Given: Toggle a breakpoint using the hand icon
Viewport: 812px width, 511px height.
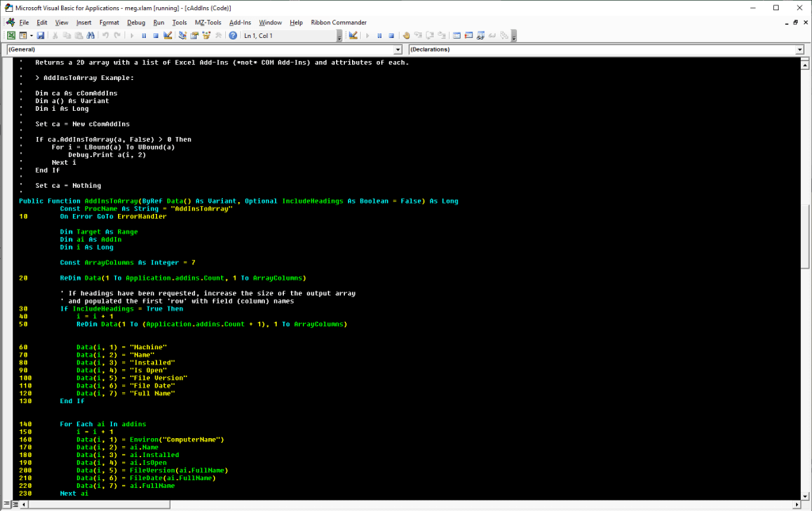Looking at the screenshot, I should [x=406, y=36].
